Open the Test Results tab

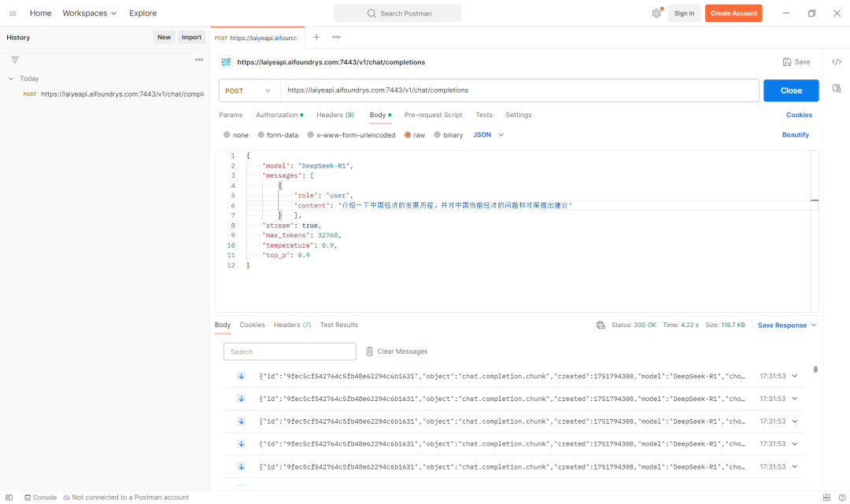(338, 325)
